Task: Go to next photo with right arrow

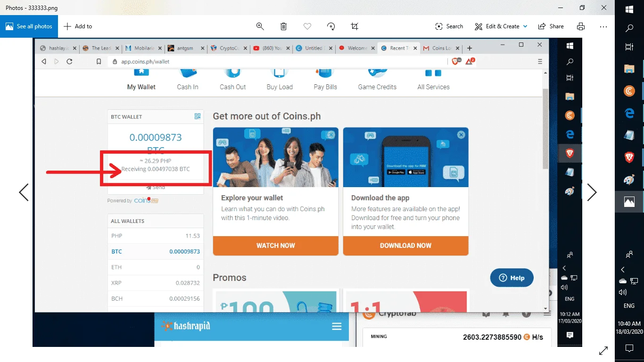Action: (592, 192)
